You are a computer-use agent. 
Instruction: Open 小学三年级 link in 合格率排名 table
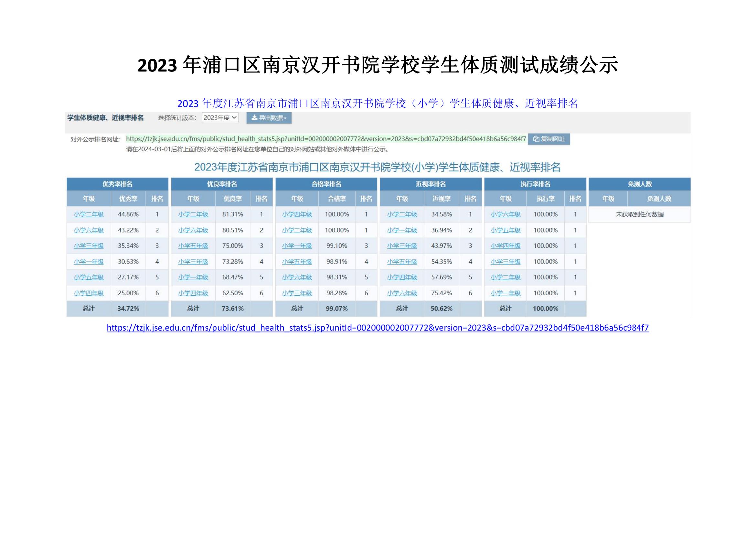[297, 293]
